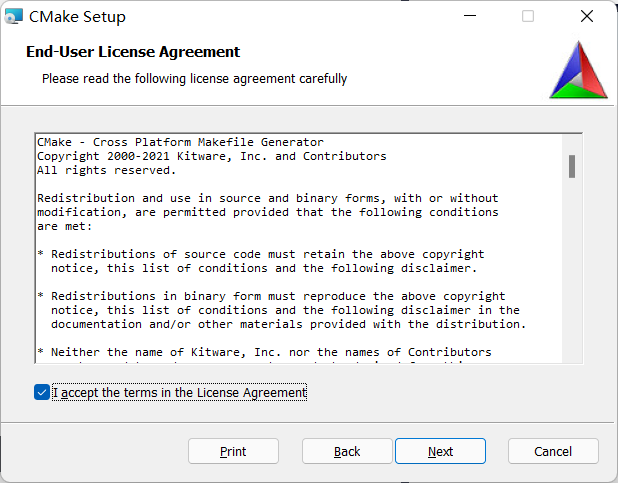This screenshot has width=618, height=483.
Task: Minimize the CMake Setup window
Action: coord(470,17)
